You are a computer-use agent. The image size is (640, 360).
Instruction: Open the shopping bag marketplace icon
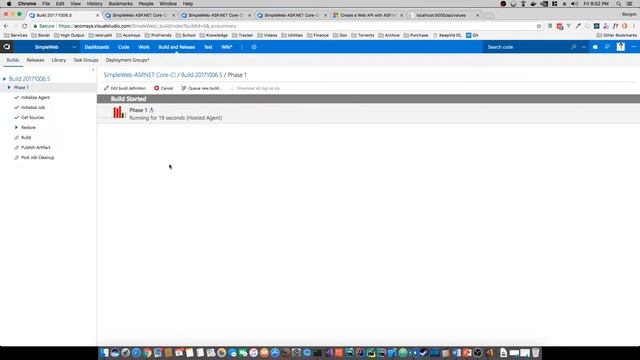[x=595, y=47]
